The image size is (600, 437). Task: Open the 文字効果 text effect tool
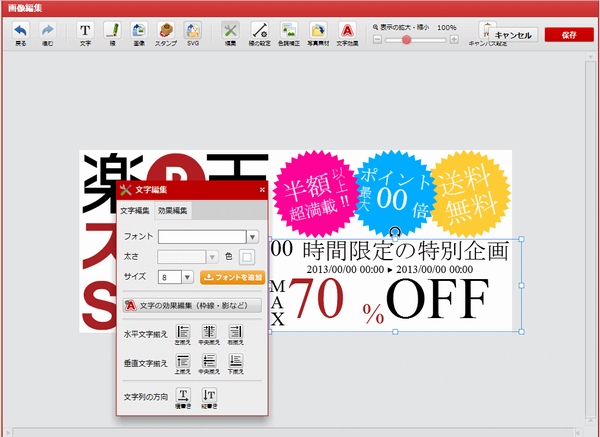click(346, 32)
